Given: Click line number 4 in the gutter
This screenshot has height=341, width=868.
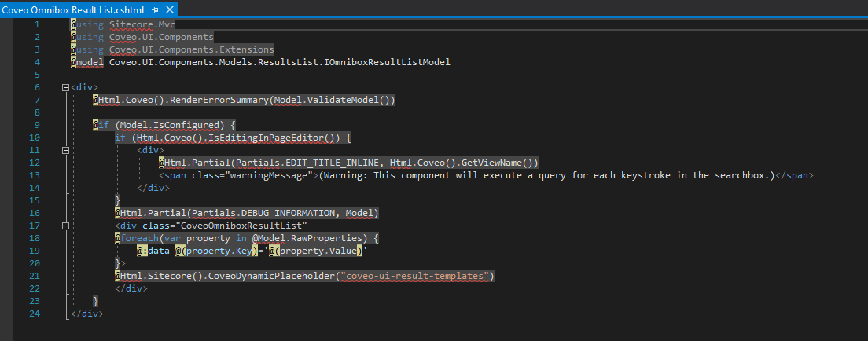Looking at the screenshot, I should click(x=37, y=62).
